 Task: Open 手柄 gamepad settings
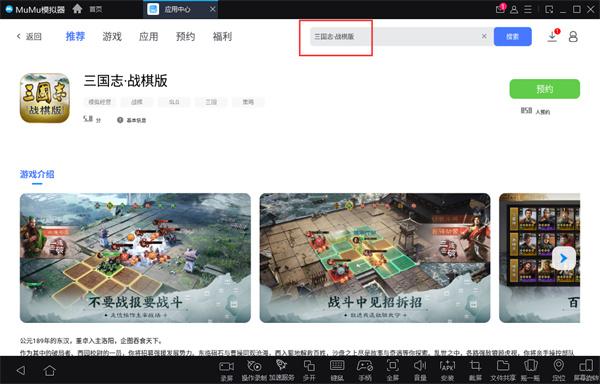point(365,370)
